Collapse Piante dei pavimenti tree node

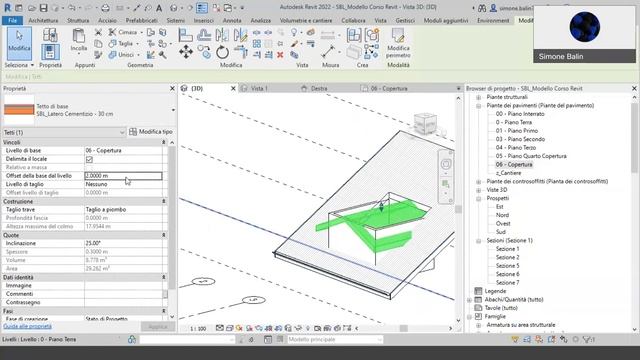click(x=478, y=106)
